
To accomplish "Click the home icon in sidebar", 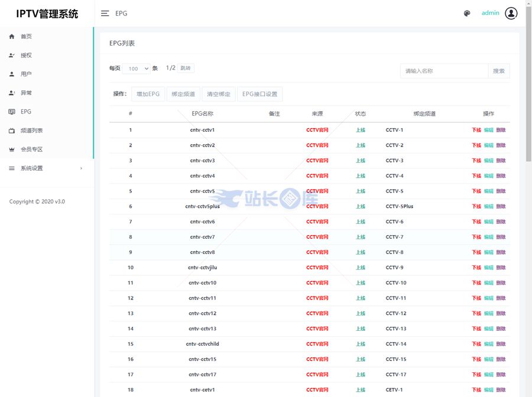I will [12, 37].
